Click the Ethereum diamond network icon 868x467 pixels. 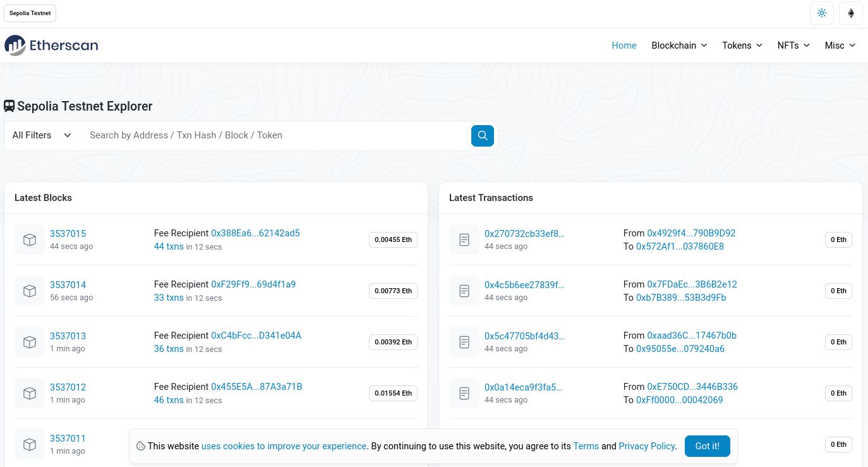point(850,13)
